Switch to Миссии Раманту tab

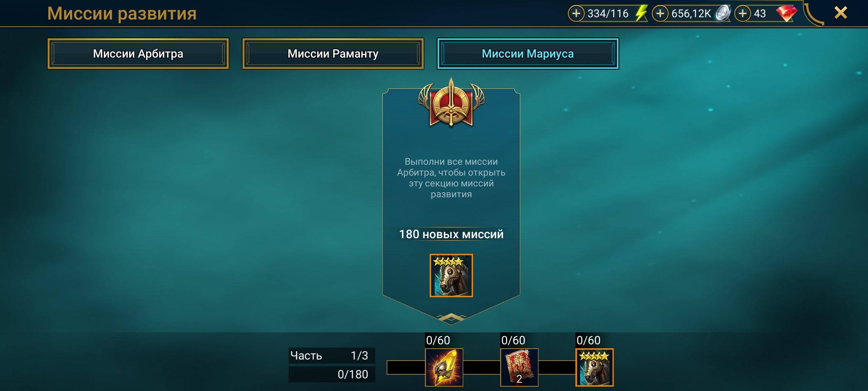pyautogui.click(x=333, y=54)
